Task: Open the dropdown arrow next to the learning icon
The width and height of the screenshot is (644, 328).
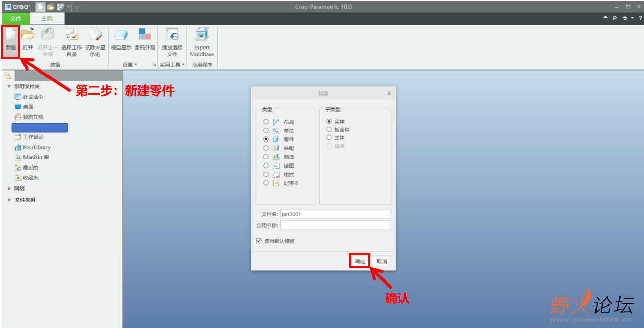Action: (632, 18)
